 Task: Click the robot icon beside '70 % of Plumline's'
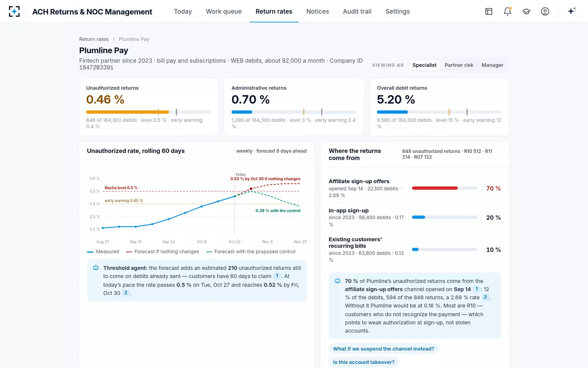tap(337, 281)
